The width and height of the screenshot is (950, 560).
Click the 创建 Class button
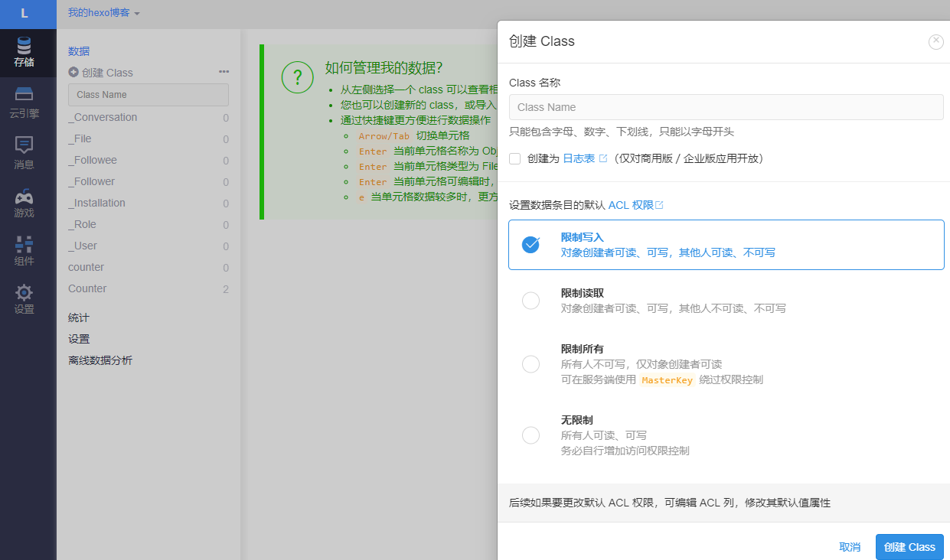909,547
